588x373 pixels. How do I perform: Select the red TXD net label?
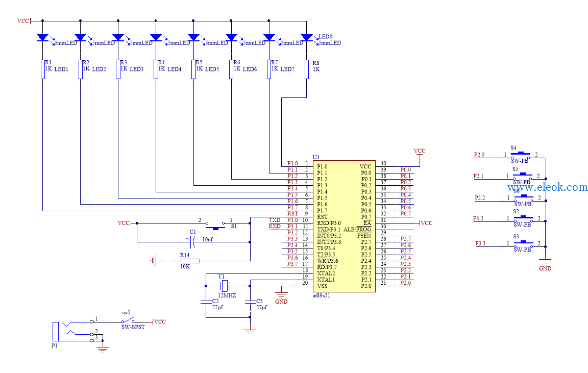click(275, 220)
